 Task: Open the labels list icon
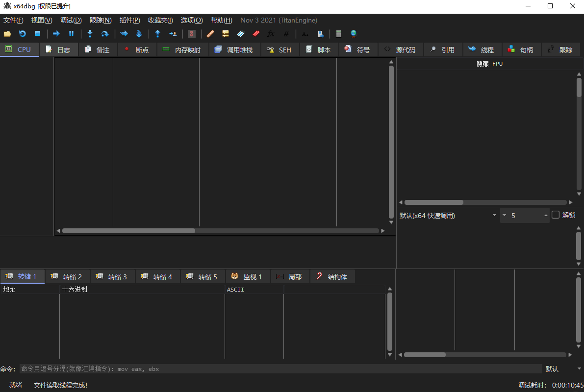241,34
